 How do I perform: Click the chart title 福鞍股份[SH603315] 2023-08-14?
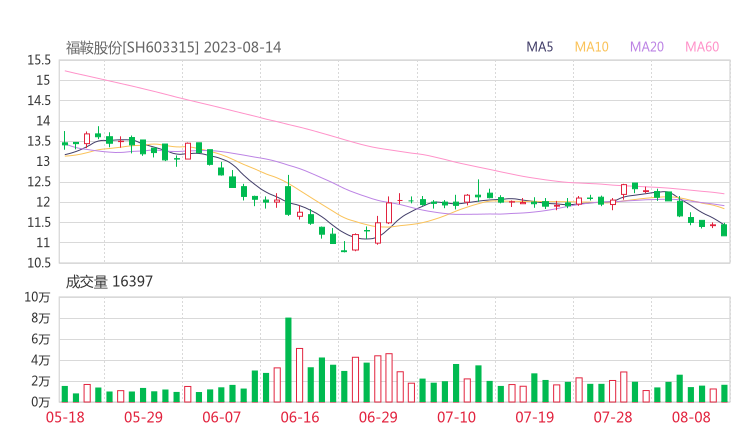(x=174, y=48)
